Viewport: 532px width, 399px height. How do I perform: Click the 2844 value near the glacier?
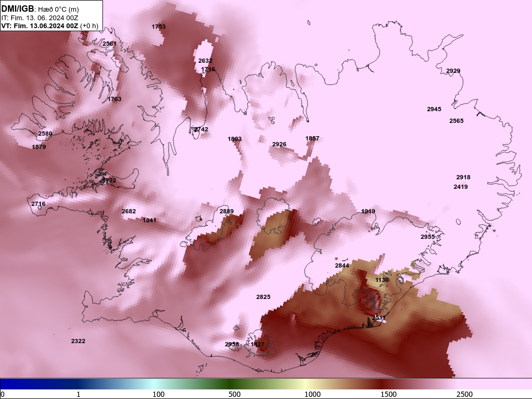tap(342, 265)
